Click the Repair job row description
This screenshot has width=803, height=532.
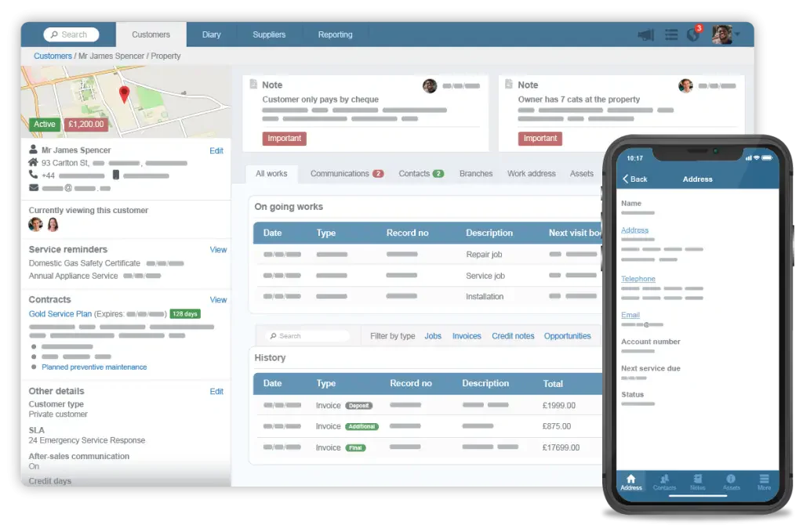point(484,254)
